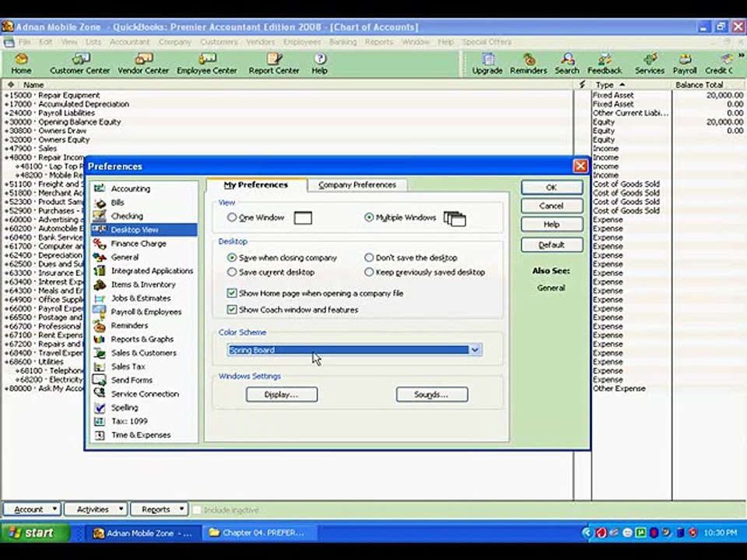This screenshot has height=560, width=747.
Task: Open the Activities dropdown button
Action: click(x=96, y=509)
